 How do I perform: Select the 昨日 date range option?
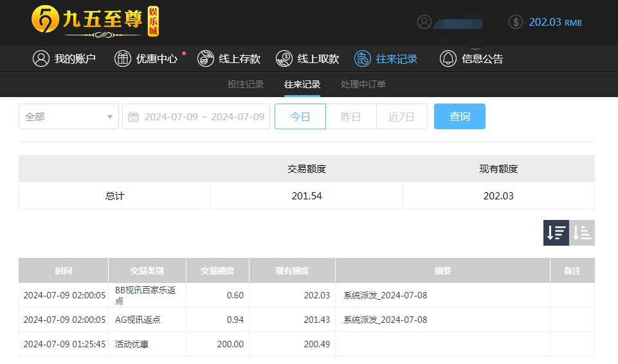tap(350, 116)
